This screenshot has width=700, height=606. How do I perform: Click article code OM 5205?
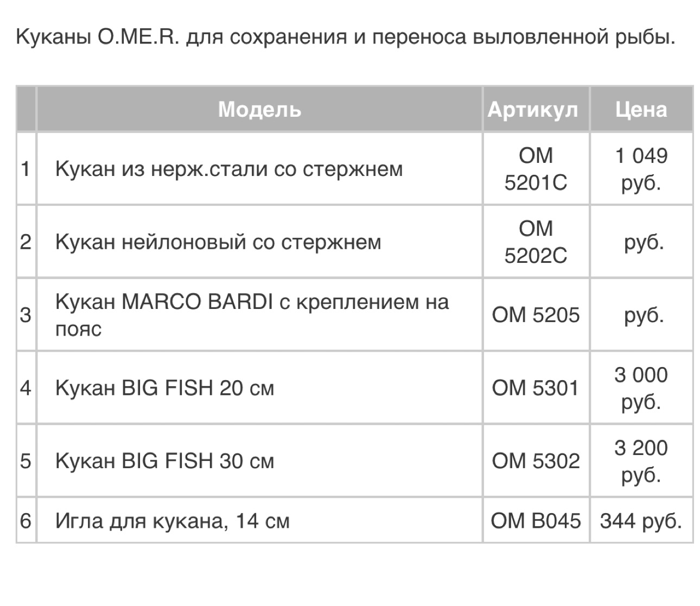[x=535, y=315]
